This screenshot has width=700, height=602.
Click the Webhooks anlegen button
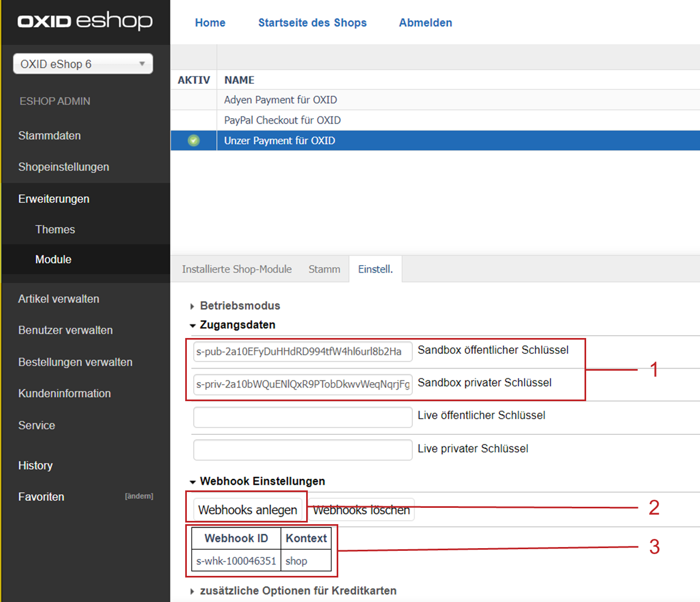point(248,510)
